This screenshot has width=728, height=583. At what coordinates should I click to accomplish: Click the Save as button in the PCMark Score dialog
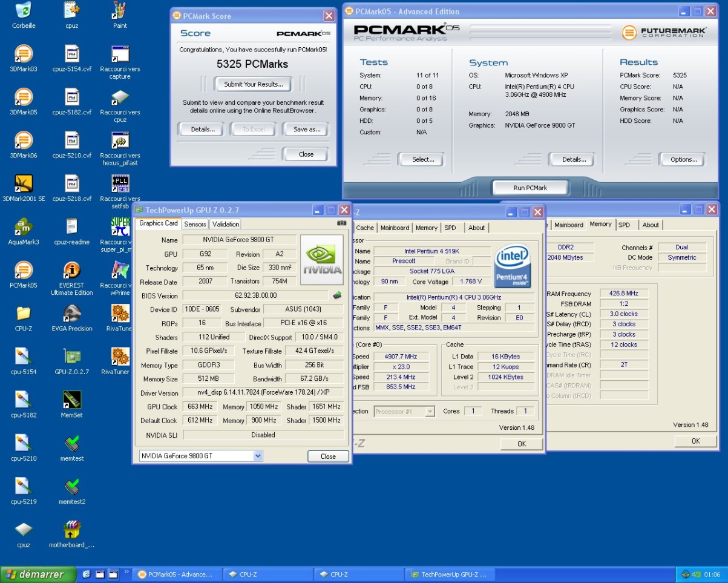coord(307,129)
